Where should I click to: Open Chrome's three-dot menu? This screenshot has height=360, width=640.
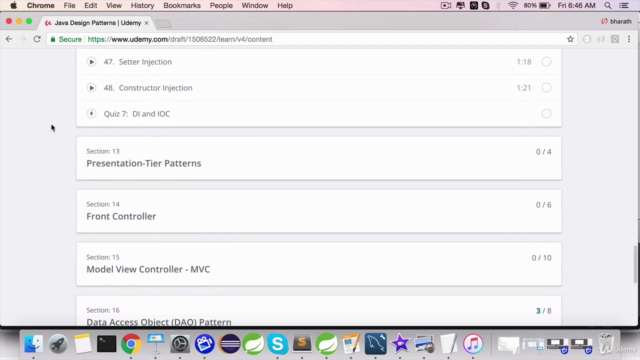629,39
